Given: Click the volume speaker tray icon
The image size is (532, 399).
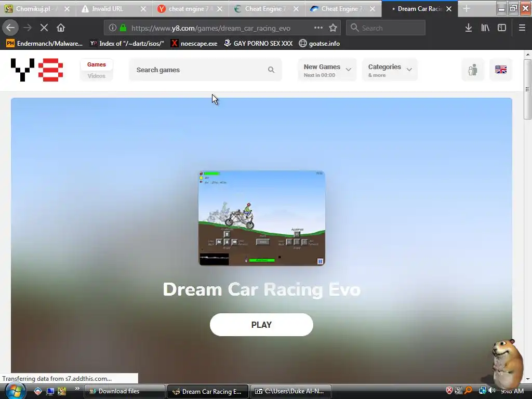Looking at the screenshot, I should 492,391.
